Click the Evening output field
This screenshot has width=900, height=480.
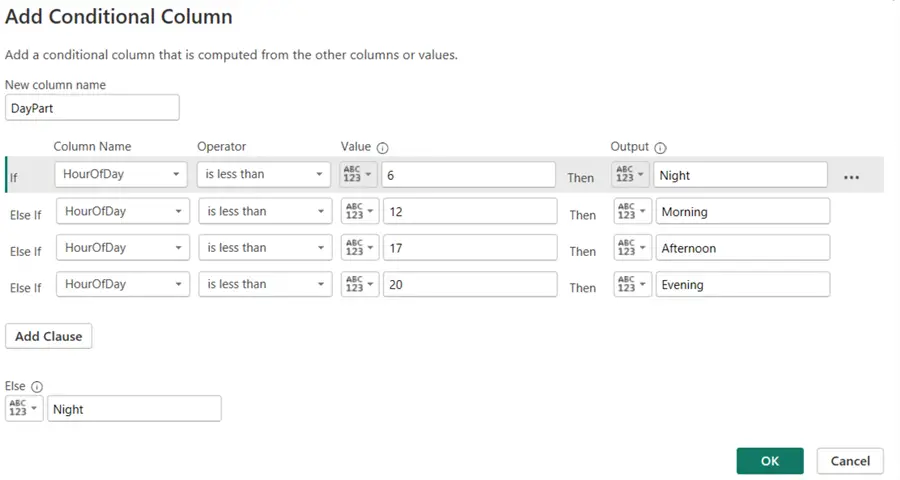tap(742, 285)
